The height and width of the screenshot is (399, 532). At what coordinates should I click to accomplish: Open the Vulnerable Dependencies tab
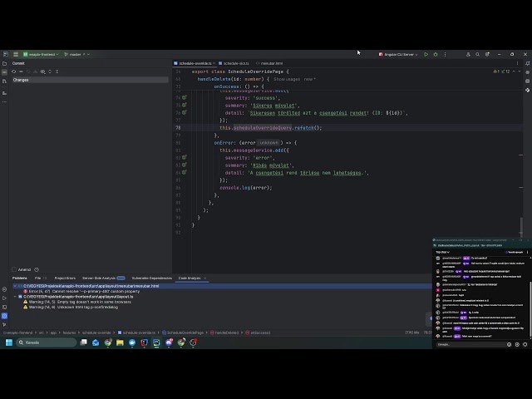point(151,278)
